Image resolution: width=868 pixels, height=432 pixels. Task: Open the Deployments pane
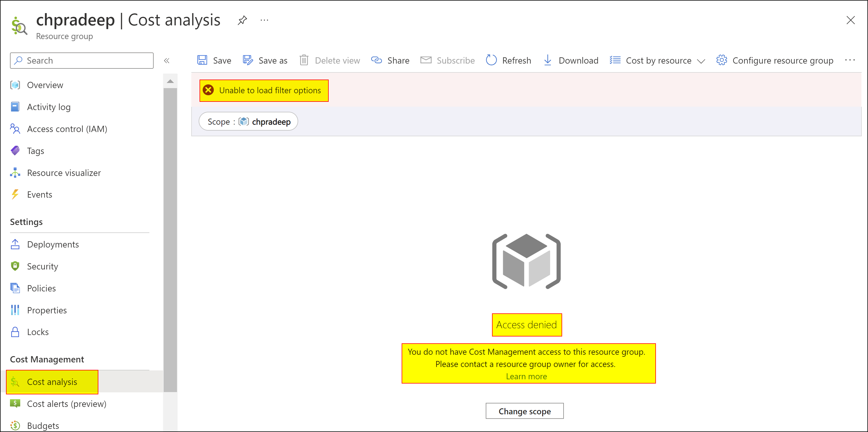[x=53, y=244]
